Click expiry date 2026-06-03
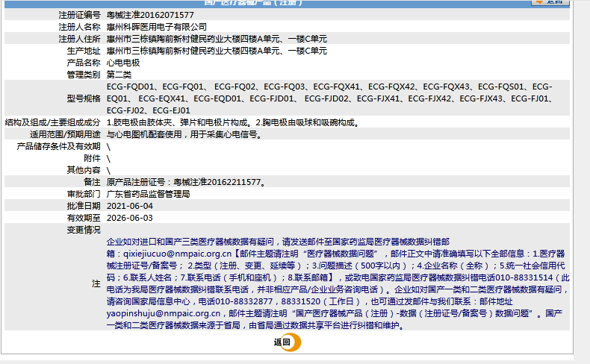Viewport: 590px width, 364px height. (x=130, y=218)
